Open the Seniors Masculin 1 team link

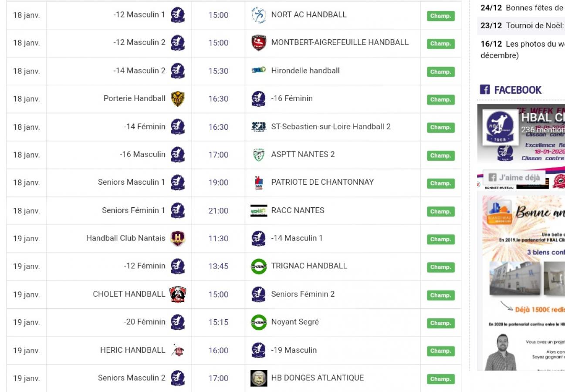click(x=131, y=182)
